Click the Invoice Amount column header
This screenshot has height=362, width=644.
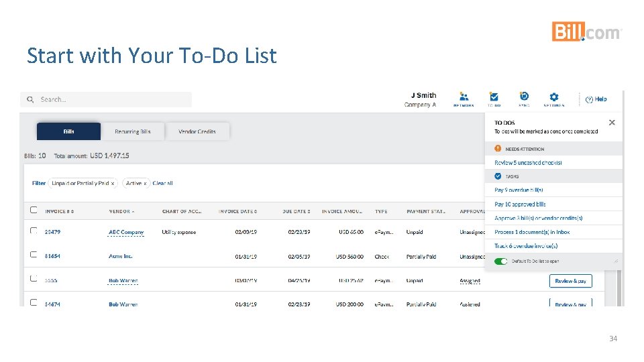pyautogui.click(x=342, y=211)
